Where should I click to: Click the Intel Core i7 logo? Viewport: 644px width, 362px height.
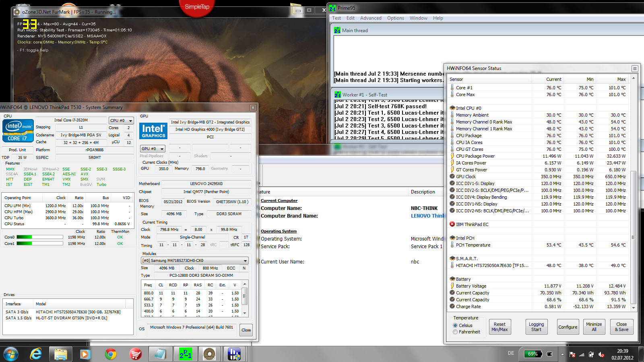(x=18, y=131)
